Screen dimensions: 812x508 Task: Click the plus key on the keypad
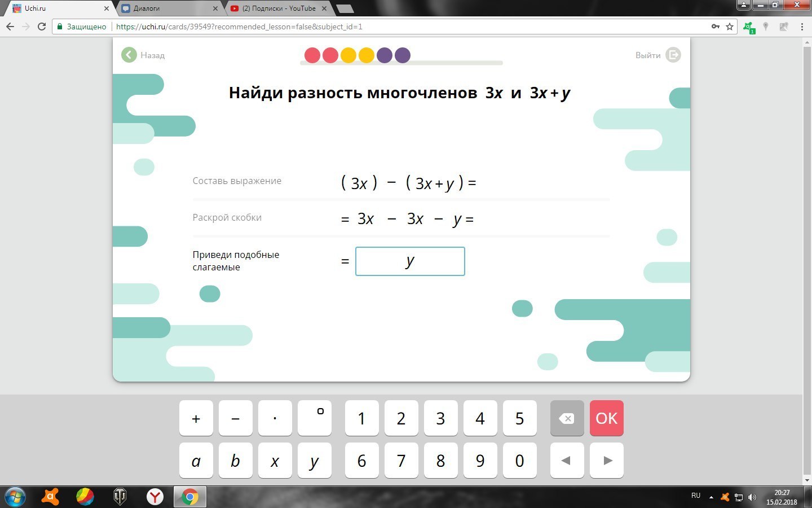tap(196, 418)
